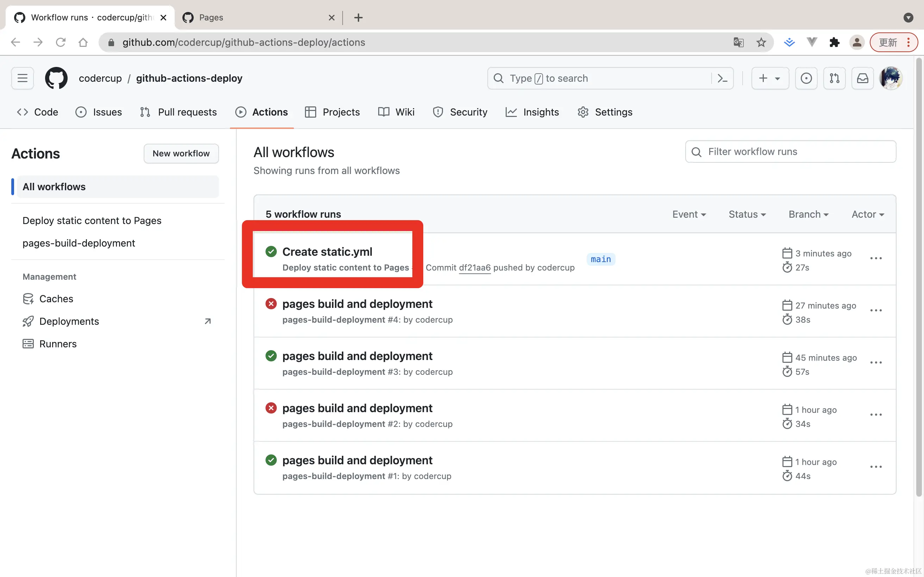Open the pages-build-deployment #2 run title
The height and width of the screenshot is (577, 924).
click(x=357, y=408)
